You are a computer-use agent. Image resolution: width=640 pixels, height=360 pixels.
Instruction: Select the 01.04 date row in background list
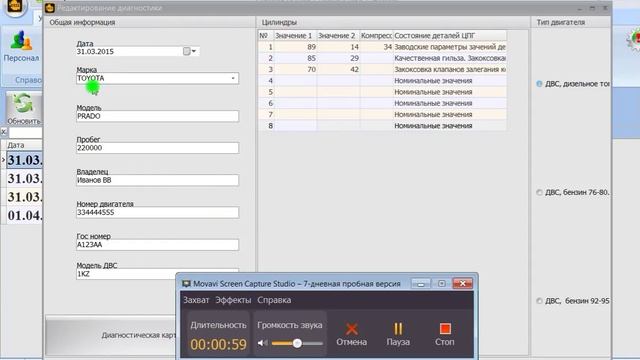[24, 215]
